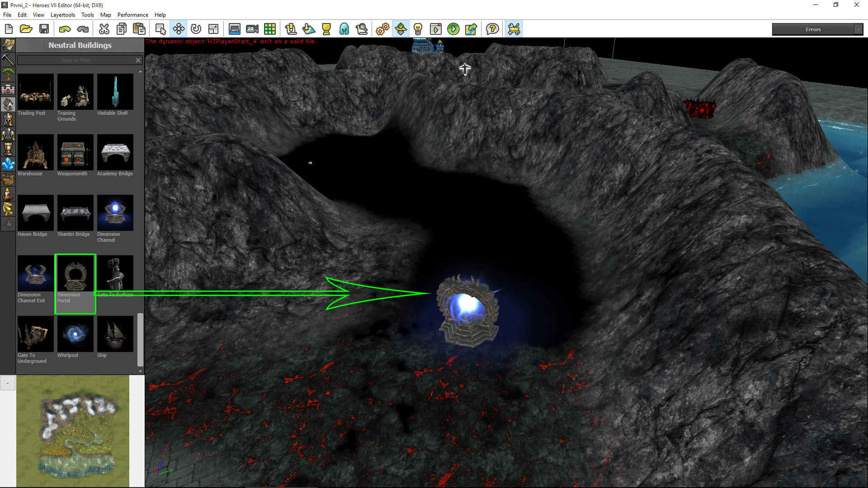
Task: Collapse the minimap with the minus button
Action: (x=8, y=383)
